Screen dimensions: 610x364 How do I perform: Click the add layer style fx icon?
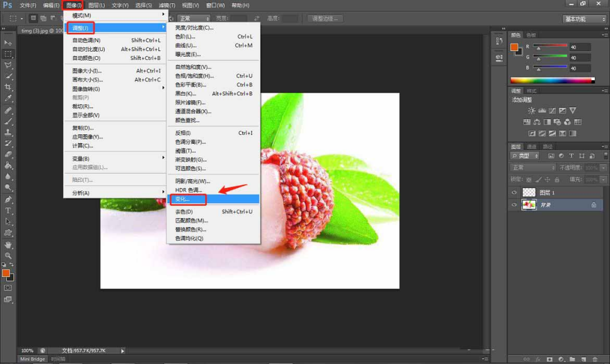point(537,359)
